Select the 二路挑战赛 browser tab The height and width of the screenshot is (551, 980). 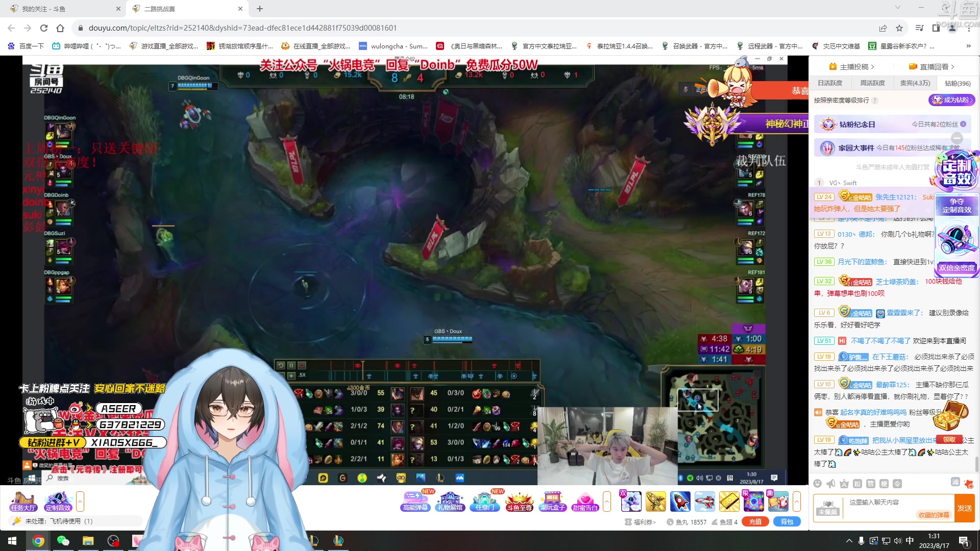point(187,9)
